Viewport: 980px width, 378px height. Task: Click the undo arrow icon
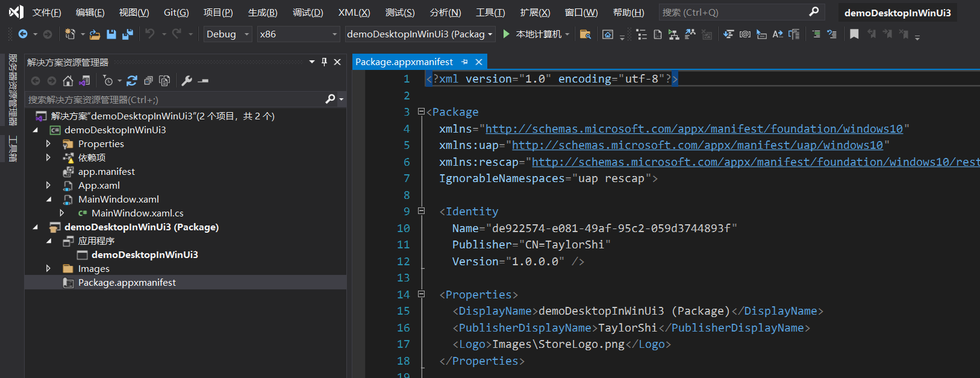pyautogui.click(x=150, y=34)
